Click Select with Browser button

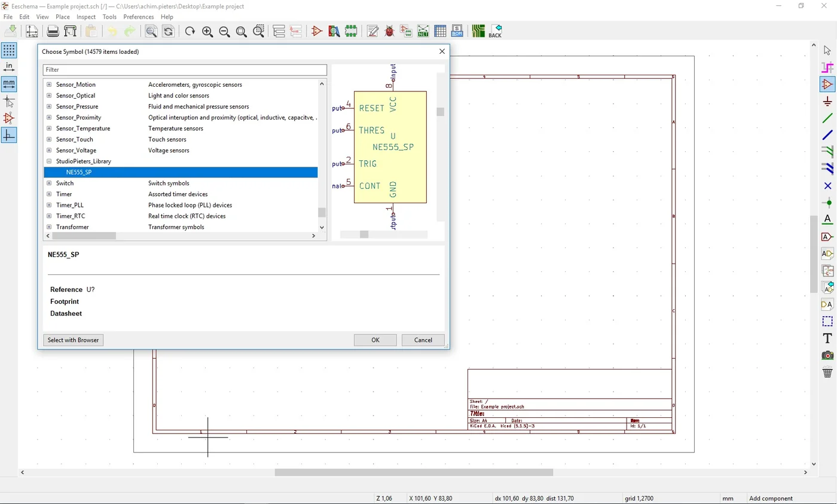tap(74, 340)
